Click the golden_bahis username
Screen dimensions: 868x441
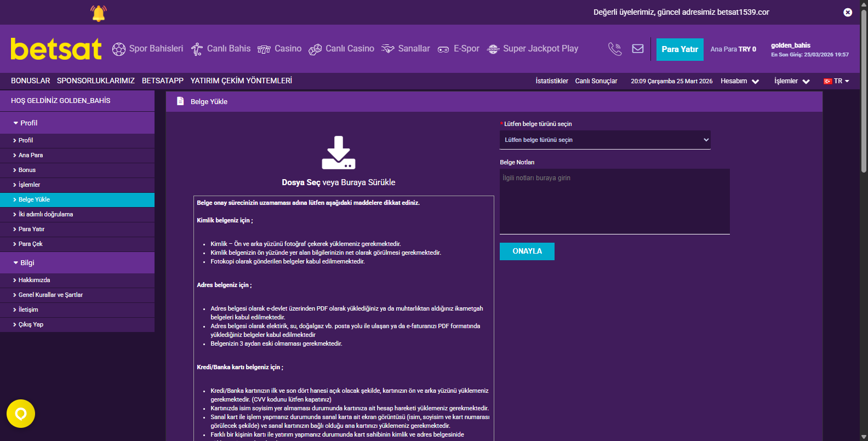pyautogui.click(x=791, y=45)
